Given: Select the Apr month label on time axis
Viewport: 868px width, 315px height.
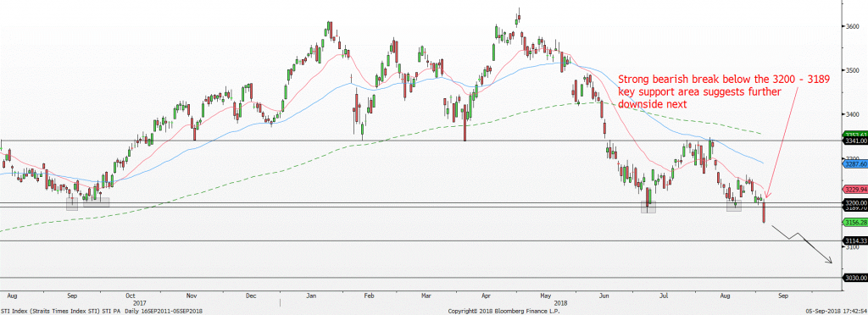Looking at the screenshot, I should [x=487, y=296].
